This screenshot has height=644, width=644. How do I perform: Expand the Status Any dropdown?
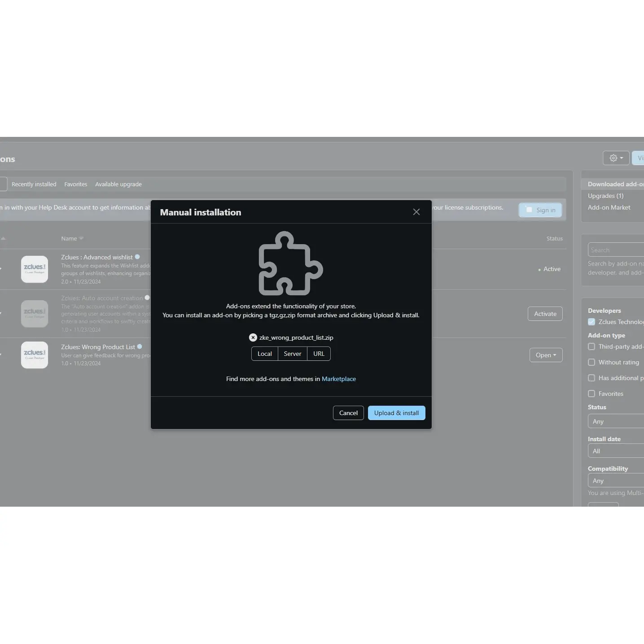(616, 421)
